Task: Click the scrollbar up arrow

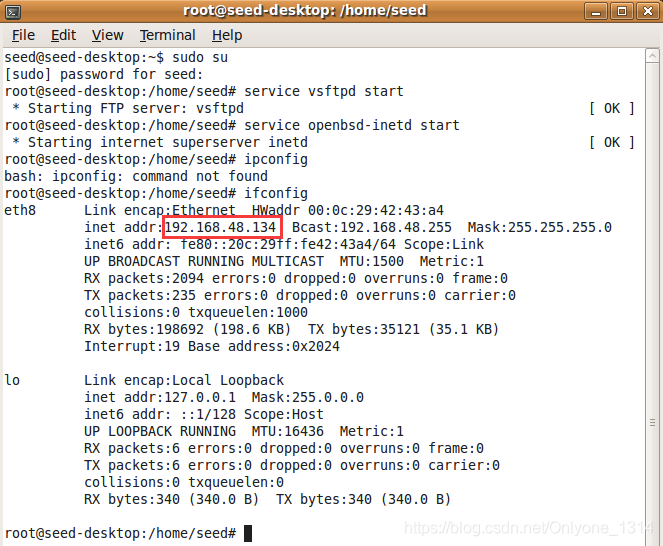Action: click(652, 57)
